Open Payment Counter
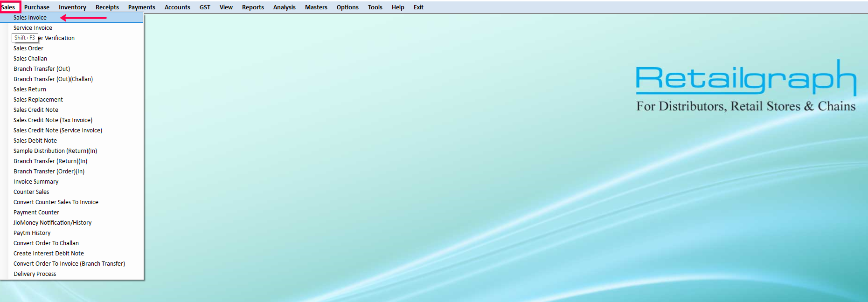This screenshot has width=868, height=302. coord(72,213)
